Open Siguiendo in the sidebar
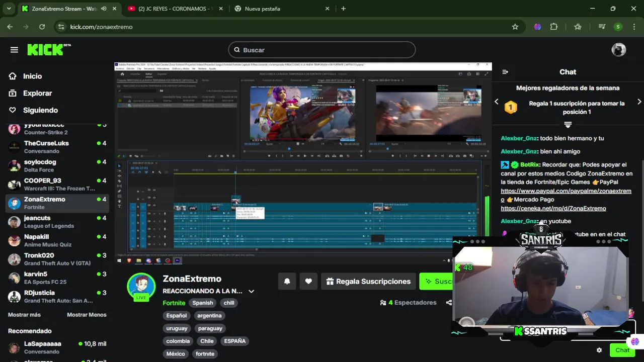 [x=40, y=110]
